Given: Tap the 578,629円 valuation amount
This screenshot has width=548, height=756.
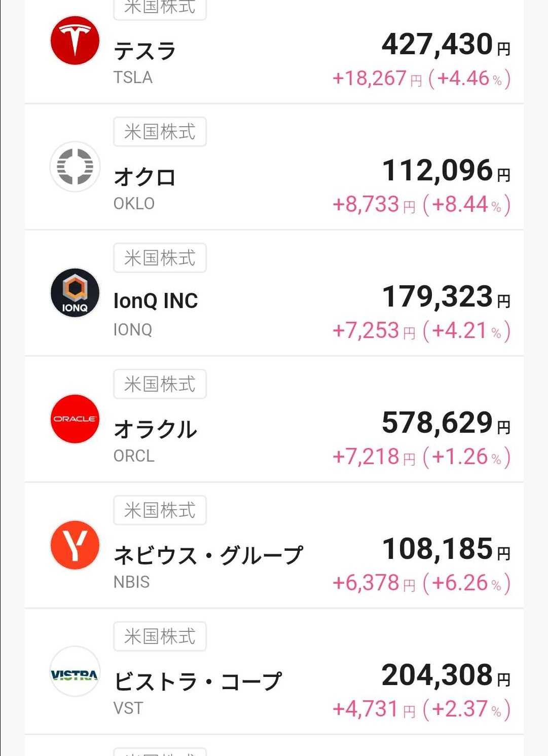Looking at the screenshot, I should point(446,423).
